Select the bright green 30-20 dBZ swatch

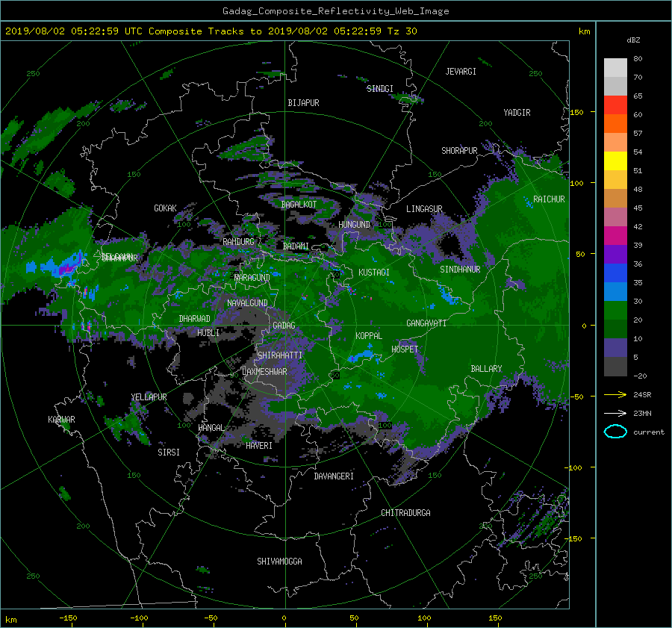[x=615, y=311]
